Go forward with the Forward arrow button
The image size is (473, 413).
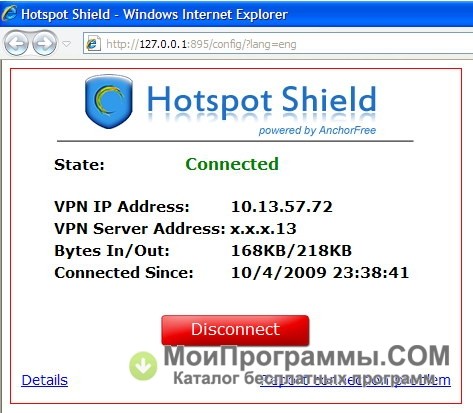coord(44,43)
